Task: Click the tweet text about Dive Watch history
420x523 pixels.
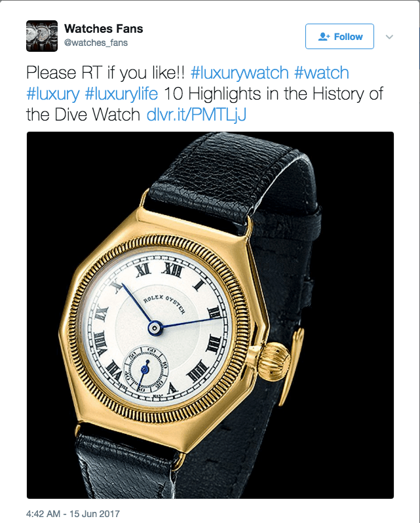Action: 204,104
